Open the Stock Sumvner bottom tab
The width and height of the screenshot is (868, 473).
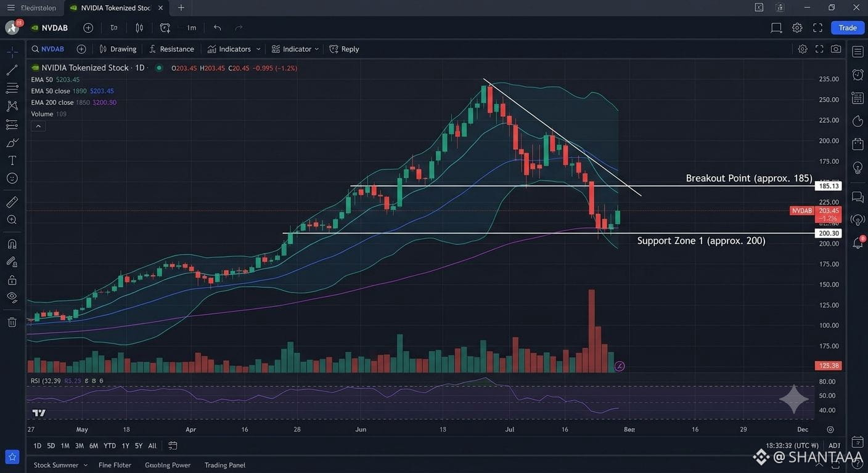[56, 465]
